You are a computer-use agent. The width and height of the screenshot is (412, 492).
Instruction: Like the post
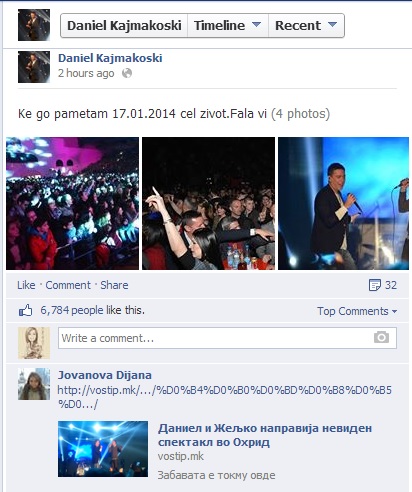26,285
